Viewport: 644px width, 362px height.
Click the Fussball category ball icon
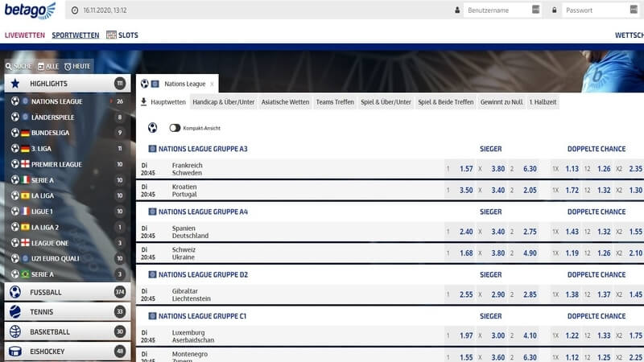pyautogui.click(x=15, y=292)
